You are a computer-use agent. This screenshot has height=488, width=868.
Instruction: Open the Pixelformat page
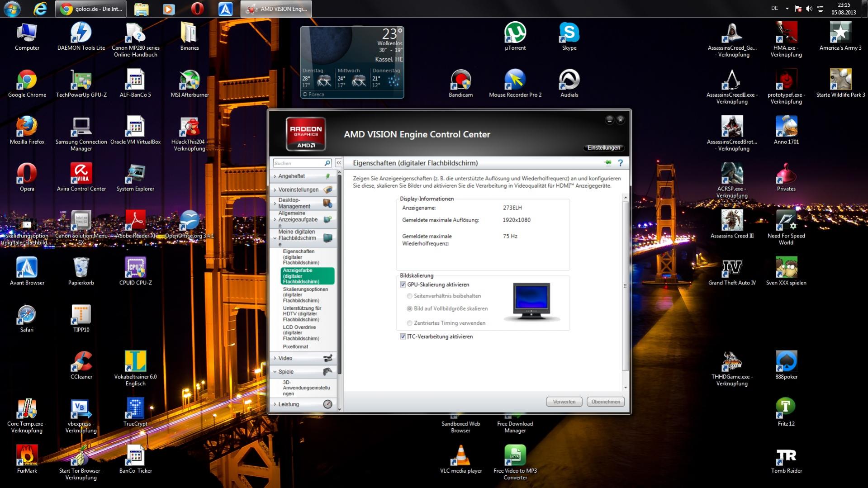pos(296,347)
